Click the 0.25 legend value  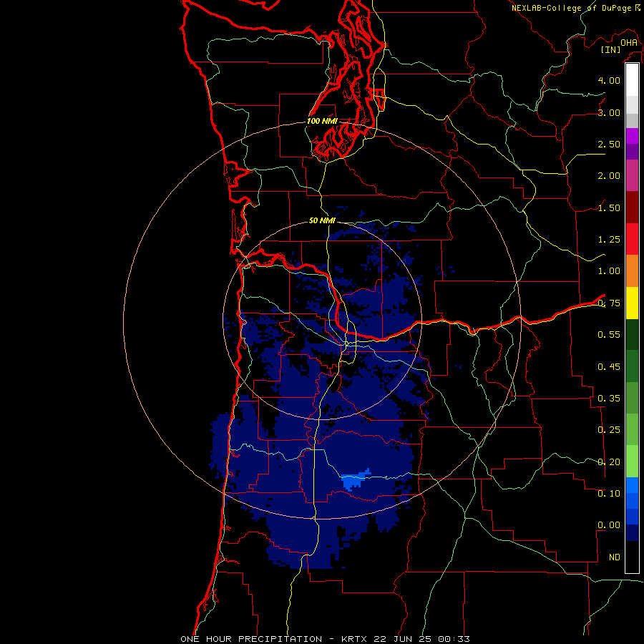point(609,430)
